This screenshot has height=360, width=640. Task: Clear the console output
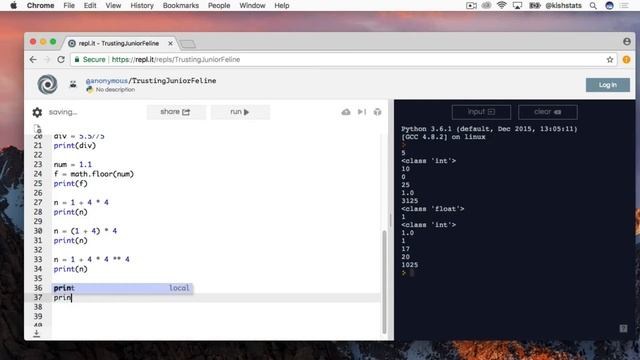[548, 112]
